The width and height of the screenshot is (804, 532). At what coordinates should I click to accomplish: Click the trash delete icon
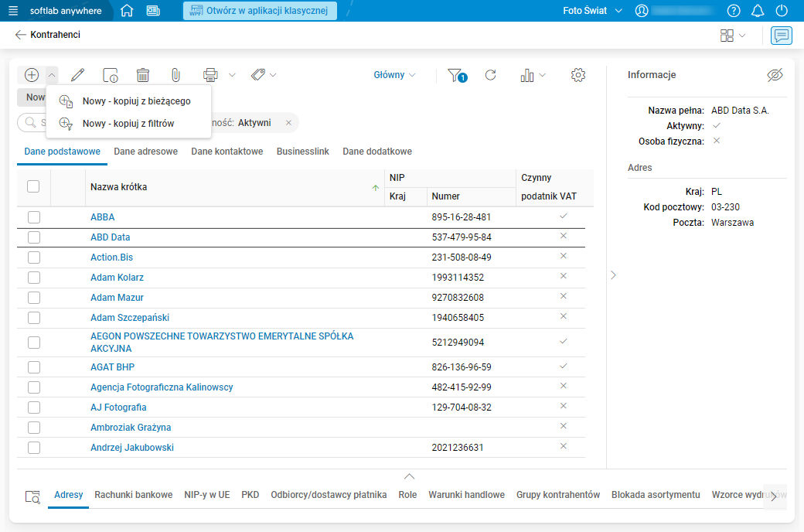tap(143, 75)
